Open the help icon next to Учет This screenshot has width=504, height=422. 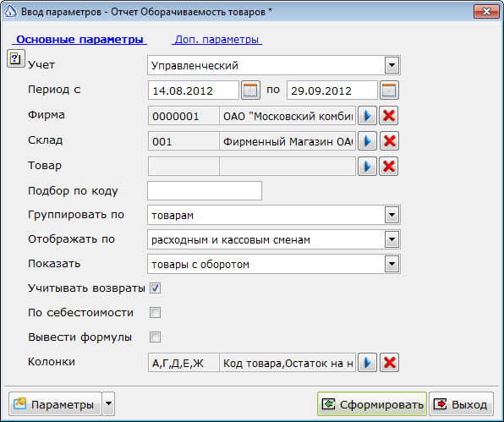16,58
